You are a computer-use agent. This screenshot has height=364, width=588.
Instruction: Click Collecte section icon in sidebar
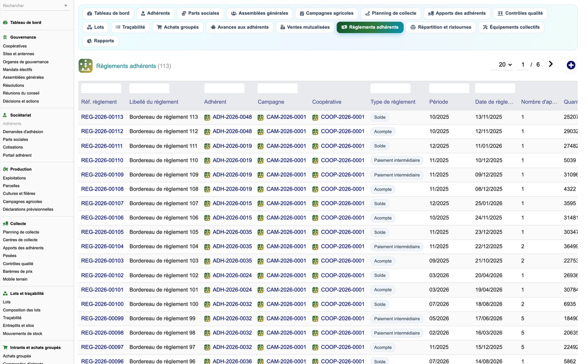[x=5, y=224]
